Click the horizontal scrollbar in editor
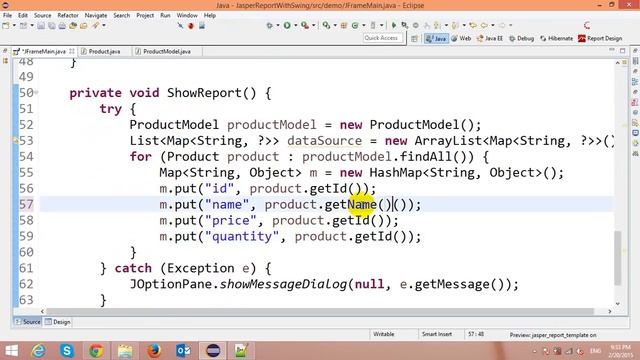The image size is (640, 360). coord(320,311)
